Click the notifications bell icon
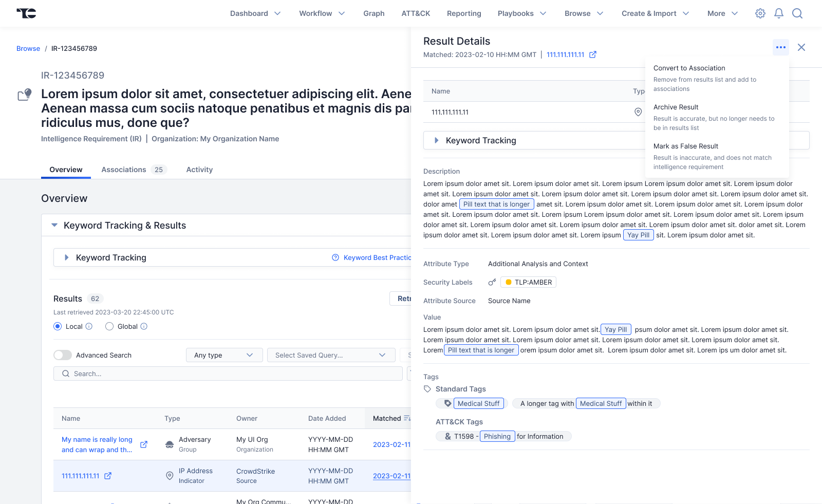The height and width of the screenshot is (504, 822). [779, 13]
